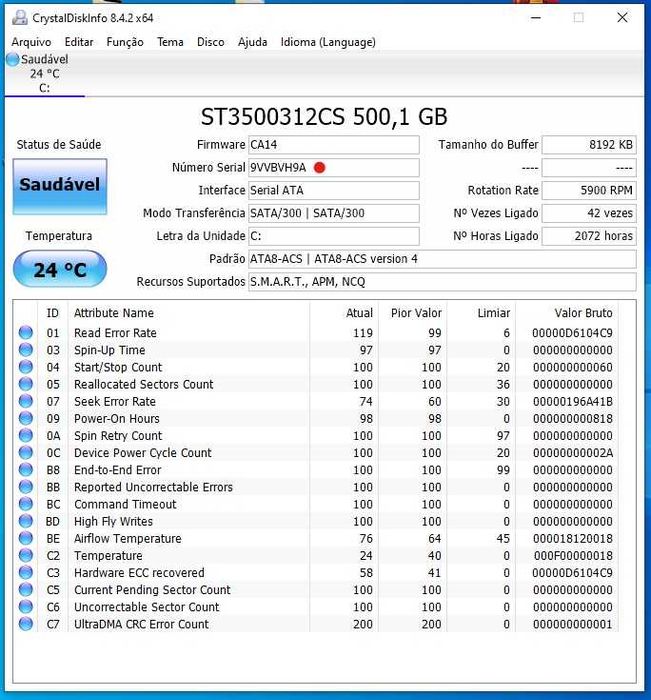Click the ID column header
The image size is (651, 700).
(x=53, y=313)
